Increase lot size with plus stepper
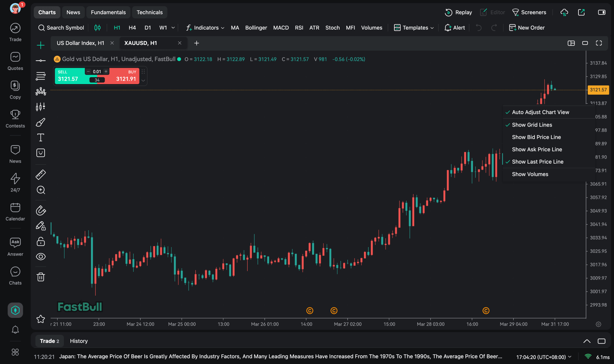Image resolution: width=614 pixels, height=364 pixels. (x=106, y=72)
